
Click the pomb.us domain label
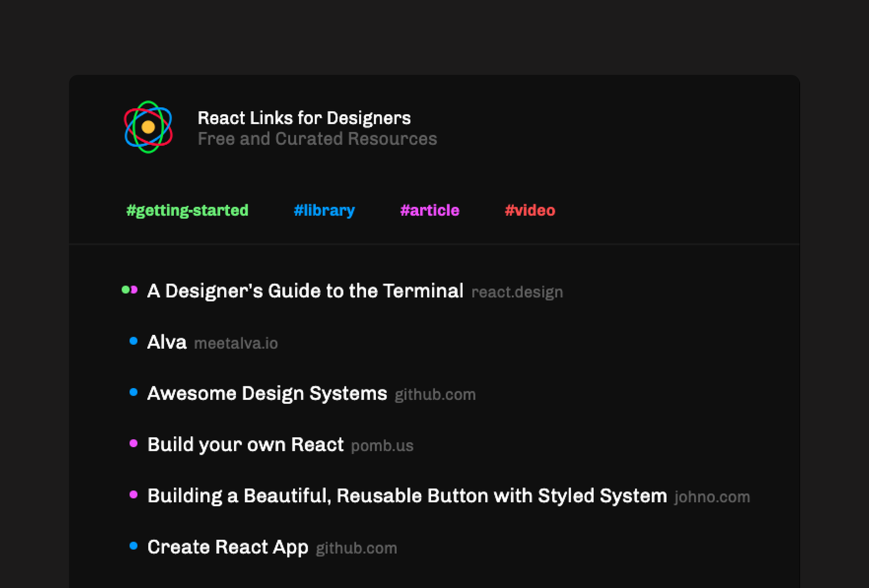coord(382,445)
